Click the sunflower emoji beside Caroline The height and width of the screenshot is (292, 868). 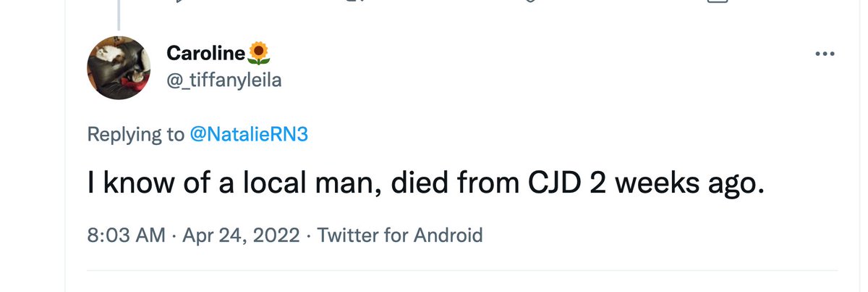coord(259,53)
